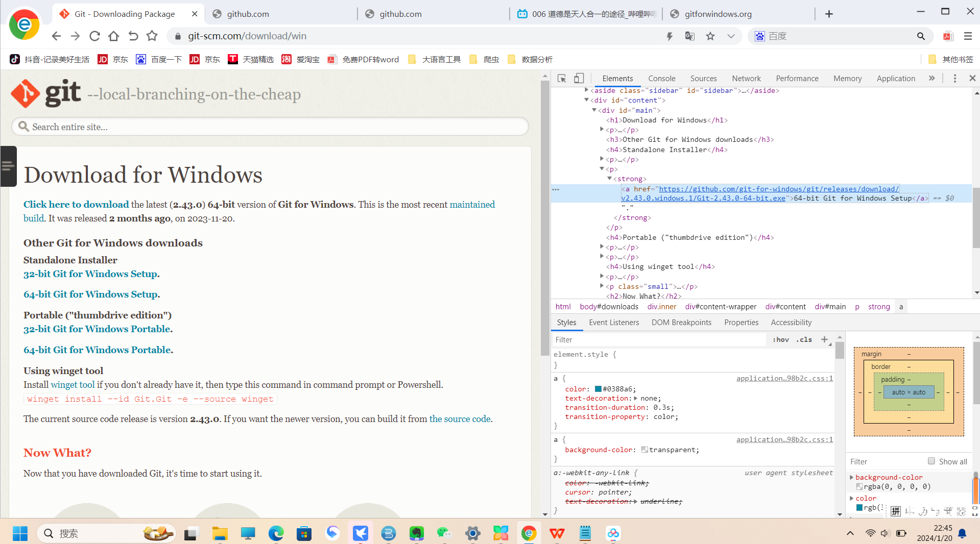Click the browser reload icon
Image resolution: width=980 pixels, height=544 pixels.
coord(94,36)
